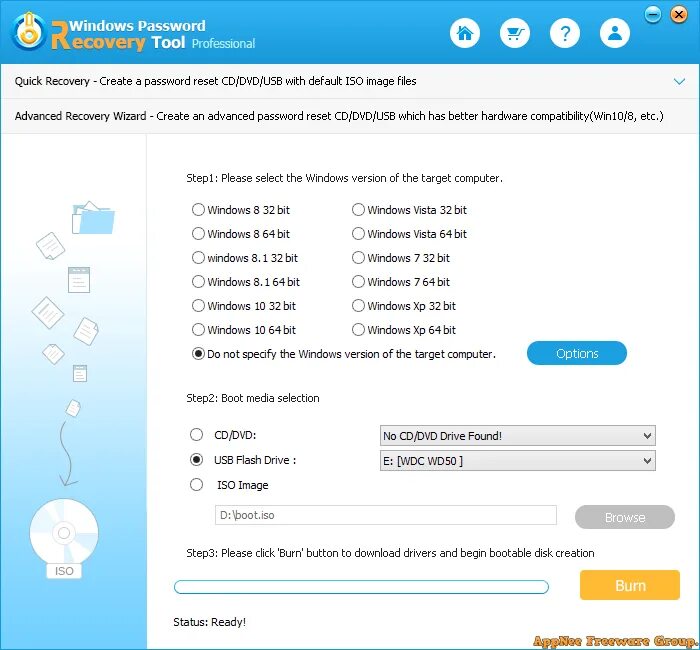Open the Home icon in header
This screenshot has height=650, width=700.
pos(465,33)
